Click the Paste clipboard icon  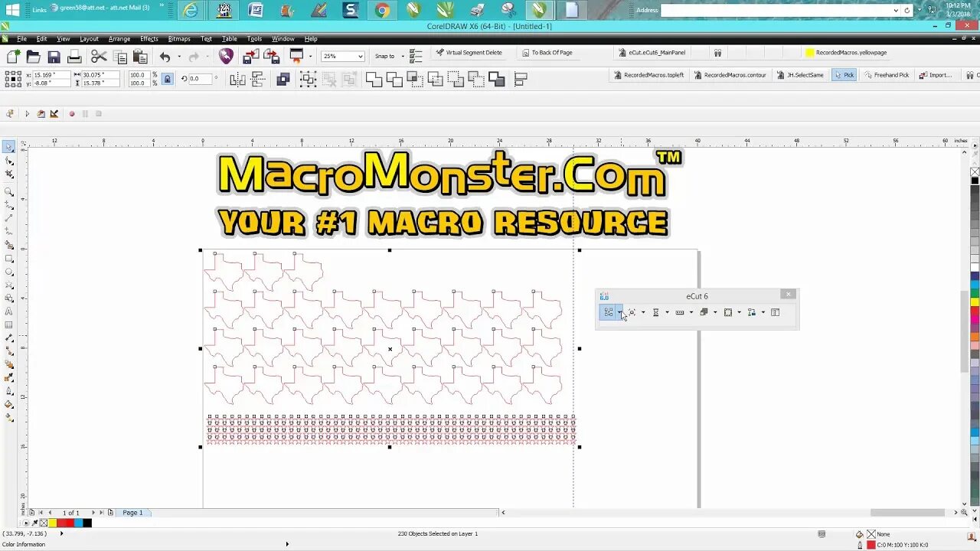pos(139,56)
